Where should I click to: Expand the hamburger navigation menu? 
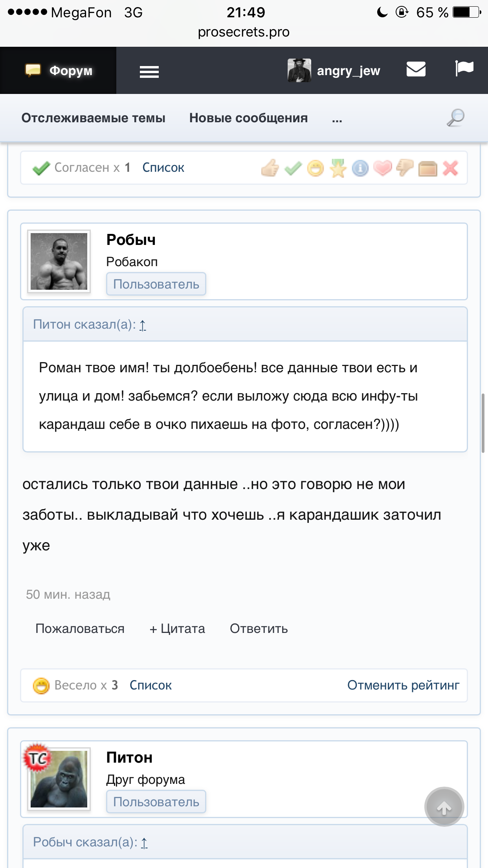149,72
